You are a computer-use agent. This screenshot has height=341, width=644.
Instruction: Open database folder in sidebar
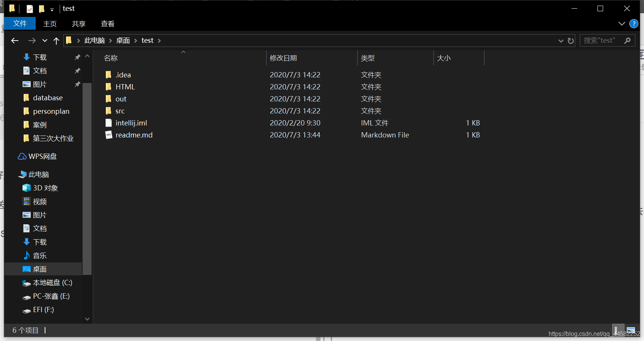pyautogui.click(x=48, y=98)
